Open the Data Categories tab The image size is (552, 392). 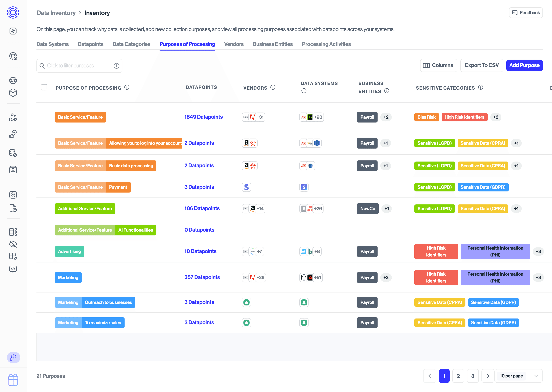[x=131, y=44]
